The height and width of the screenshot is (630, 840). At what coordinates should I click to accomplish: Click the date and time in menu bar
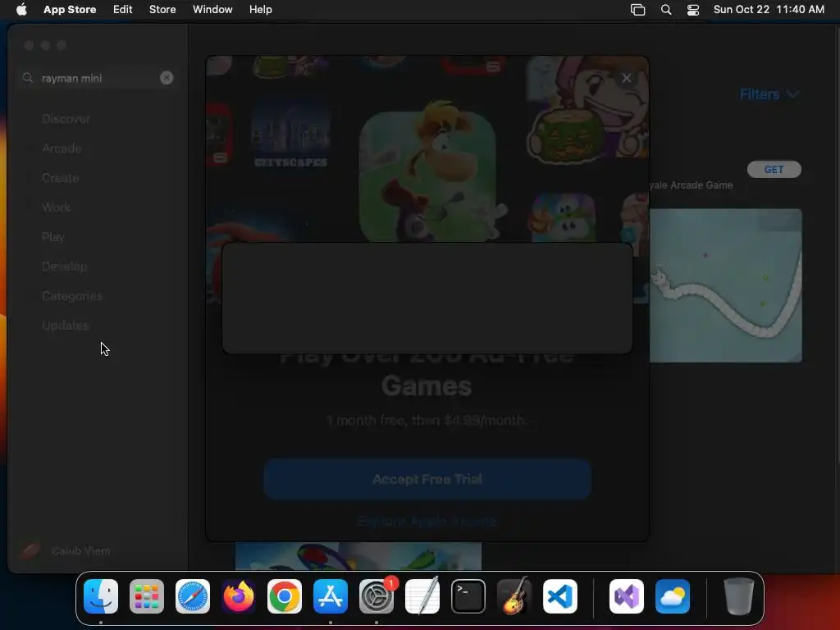(769, 10)
